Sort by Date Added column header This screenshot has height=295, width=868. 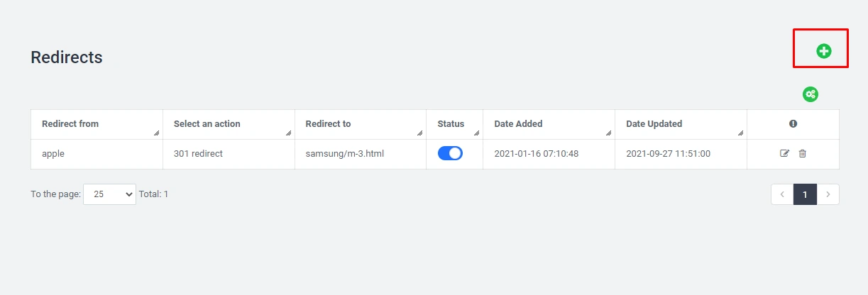tap(518, 123)
